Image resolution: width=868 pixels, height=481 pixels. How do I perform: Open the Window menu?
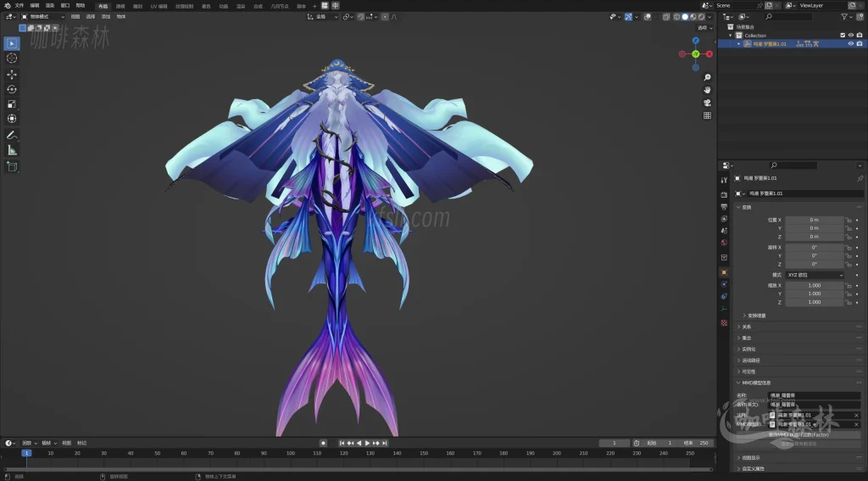point(65,6)
